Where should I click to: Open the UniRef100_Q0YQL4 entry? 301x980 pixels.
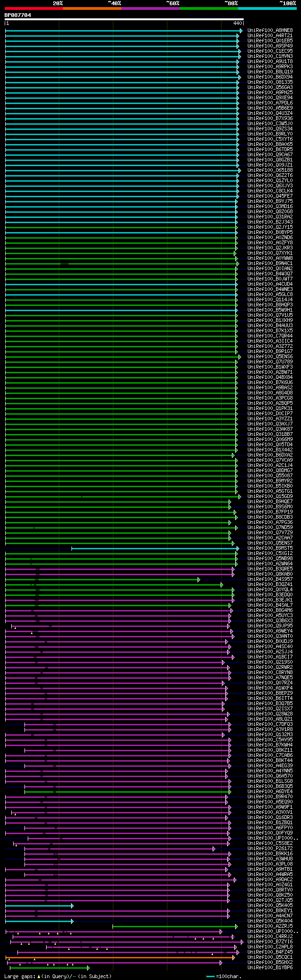270,589
